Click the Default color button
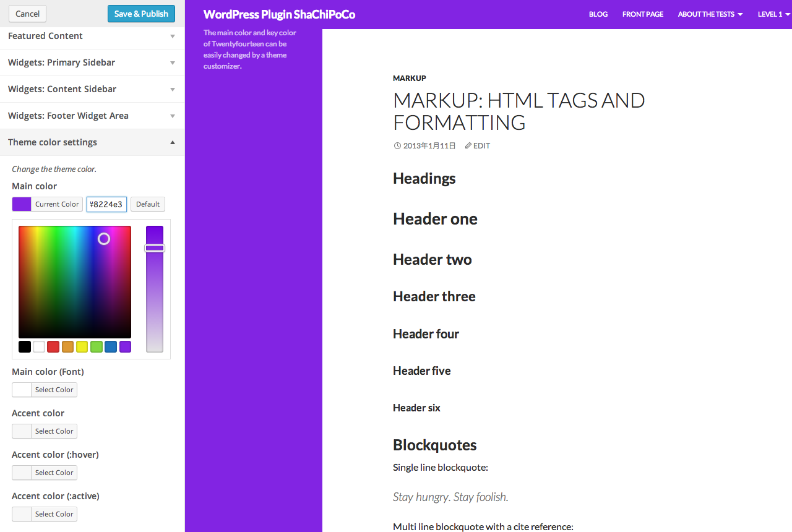792x532 pixels. (x=148, y=204)
